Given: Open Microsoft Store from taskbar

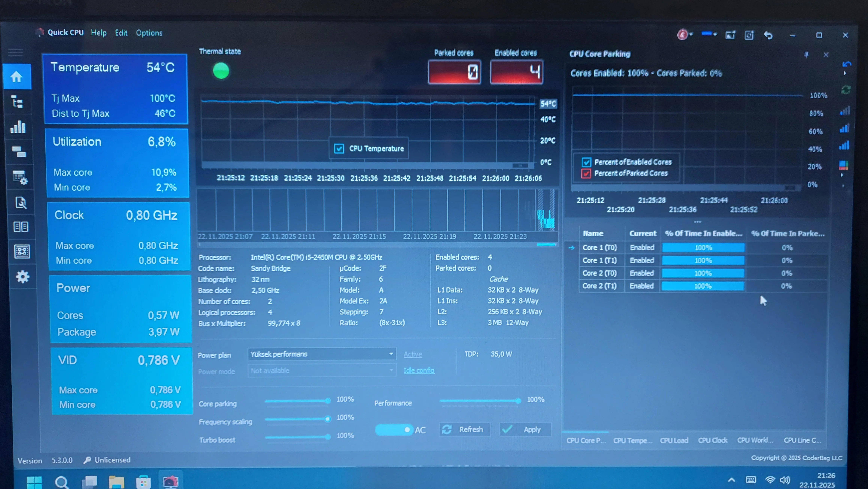Looking at the screenshot, I should (143, 482).
